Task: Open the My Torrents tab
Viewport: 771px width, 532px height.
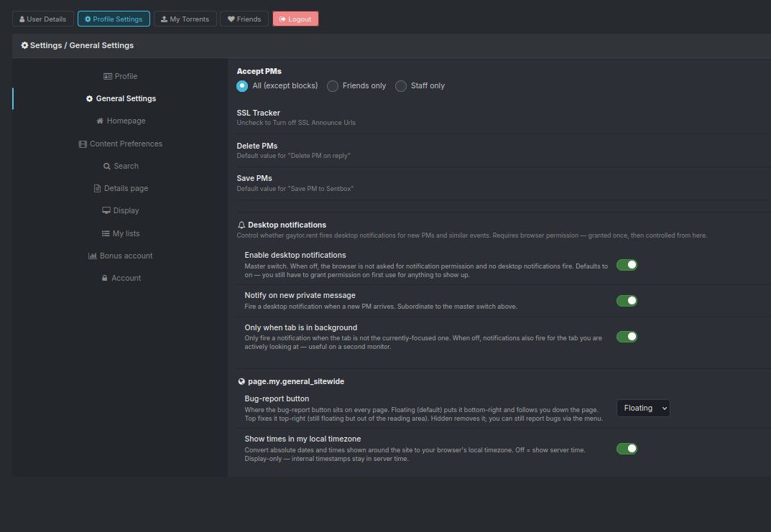Action: click(185, 19)
